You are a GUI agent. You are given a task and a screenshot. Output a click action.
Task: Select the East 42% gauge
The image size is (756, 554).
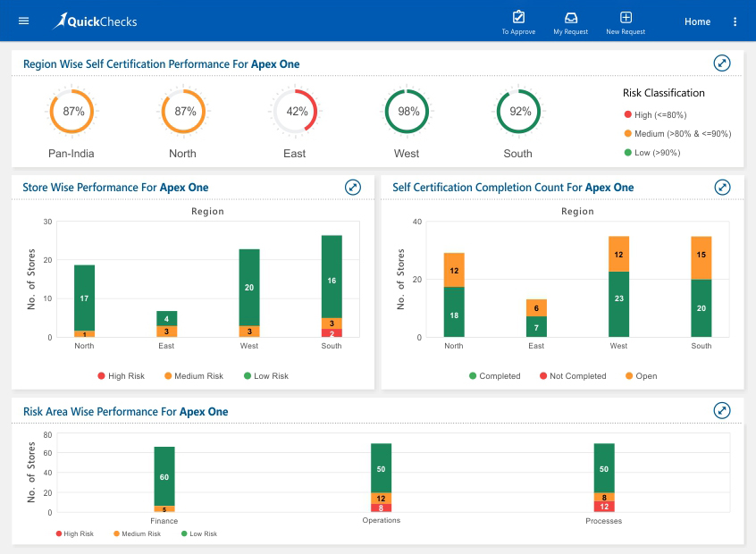point(295,112)
